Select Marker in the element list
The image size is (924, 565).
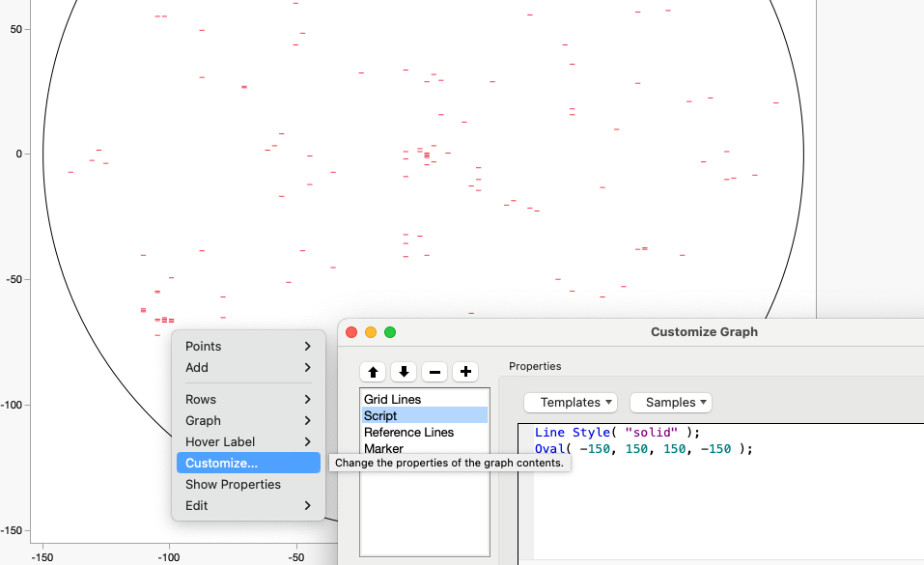(x=424, y=449)
